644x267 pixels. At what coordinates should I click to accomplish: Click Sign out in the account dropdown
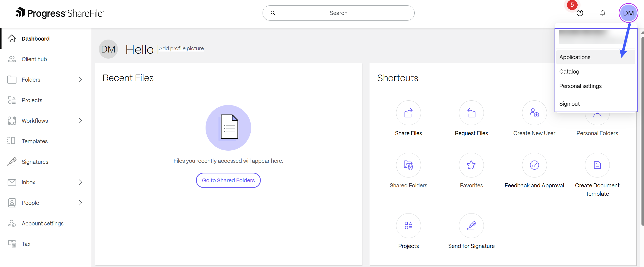569,103
